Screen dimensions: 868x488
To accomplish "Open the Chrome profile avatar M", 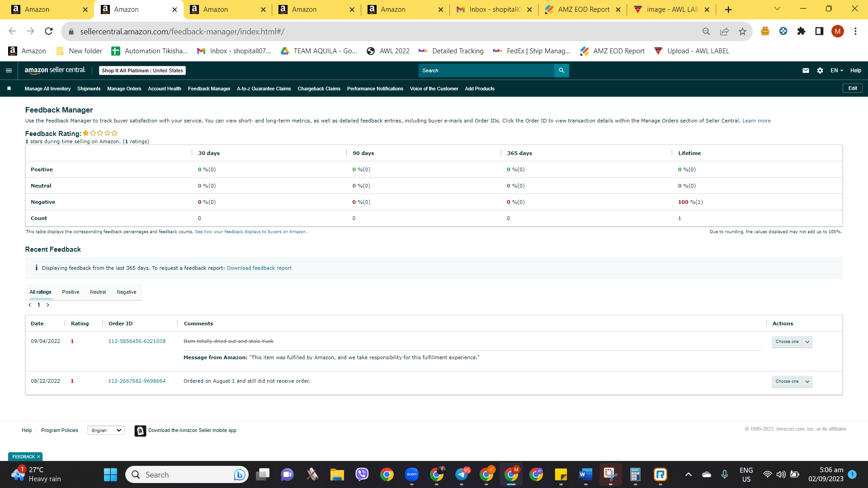I will [x=837, y=31].
